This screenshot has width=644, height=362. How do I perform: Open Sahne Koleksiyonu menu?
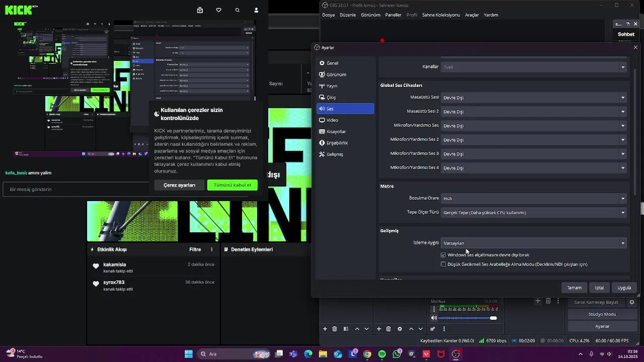(x=441, y=15)
